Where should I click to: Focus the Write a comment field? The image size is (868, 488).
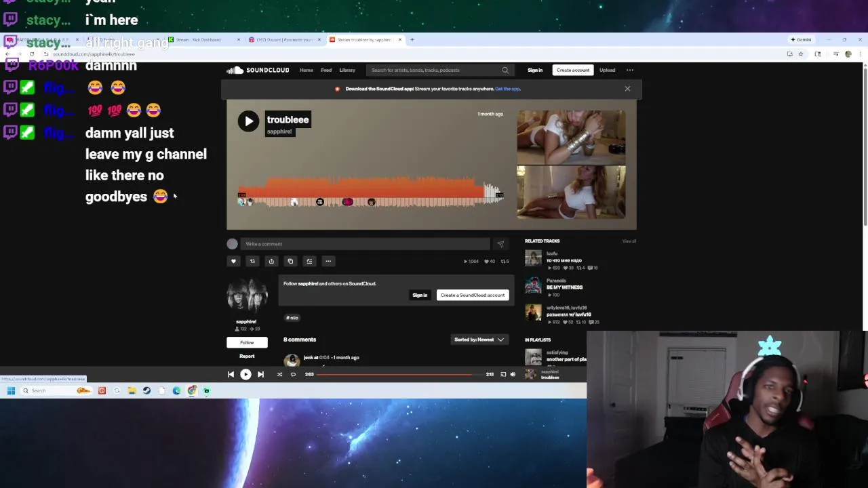pos(365,244)
